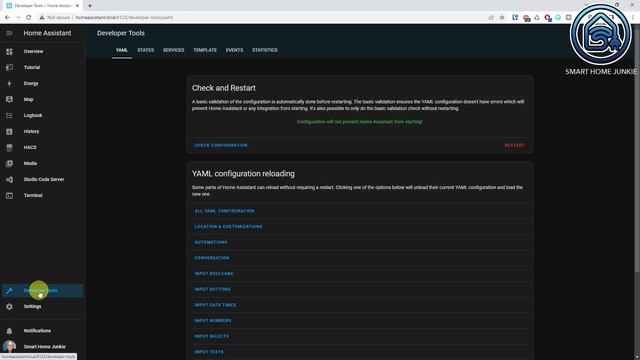
Task: Click the Notifications bell icon
Action: 9,331
